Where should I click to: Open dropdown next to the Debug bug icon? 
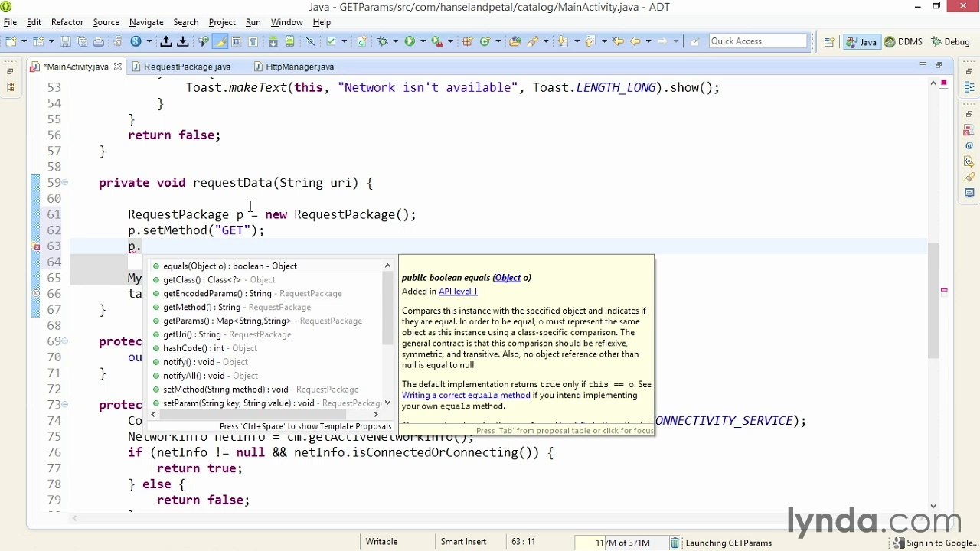click(395, 41)
